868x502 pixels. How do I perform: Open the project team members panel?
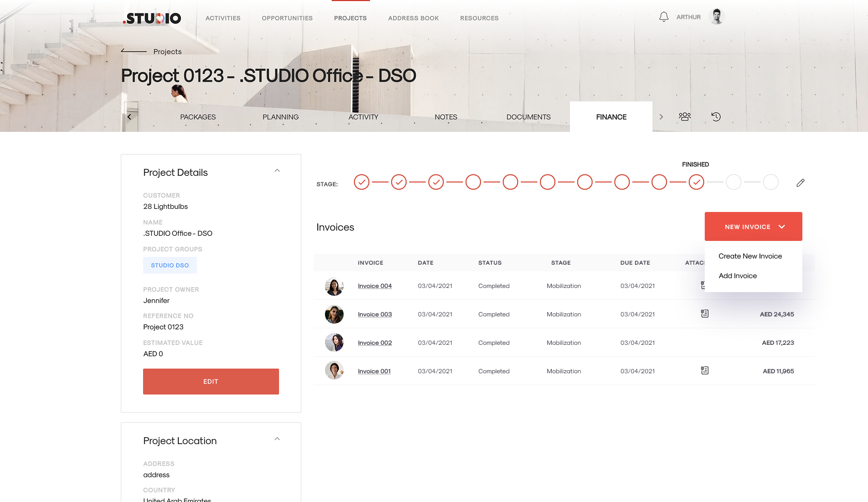click(x=685, y=116)
